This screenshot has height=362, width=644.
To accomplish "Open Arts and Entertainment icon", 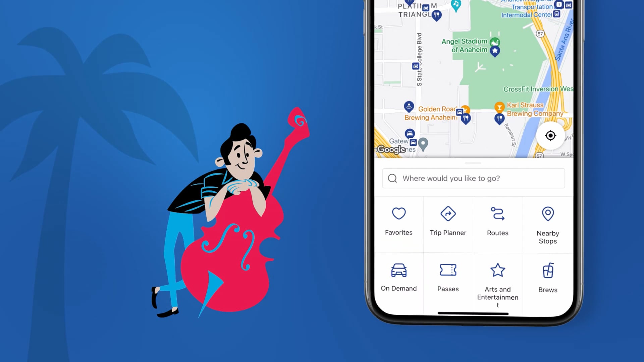I will pos(498,270).
